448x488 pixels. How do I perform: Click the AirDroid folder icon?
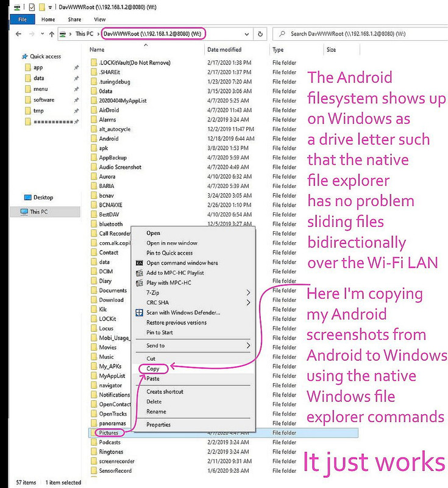coord(94,110)
